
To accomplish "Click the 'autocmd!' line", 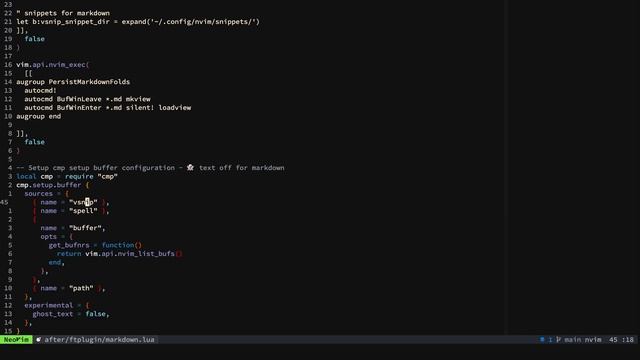I will 40,90.
